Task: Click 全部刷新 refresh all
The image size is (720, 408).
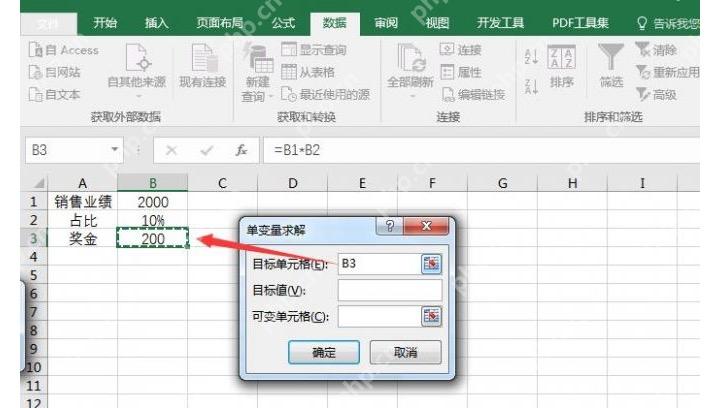Action: coord(410,71)
